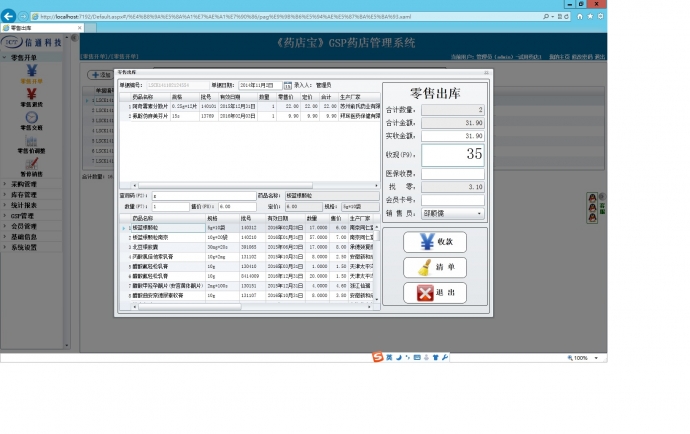Click lower table vertical scrollbar down arrow

click(x=377, y=299)
